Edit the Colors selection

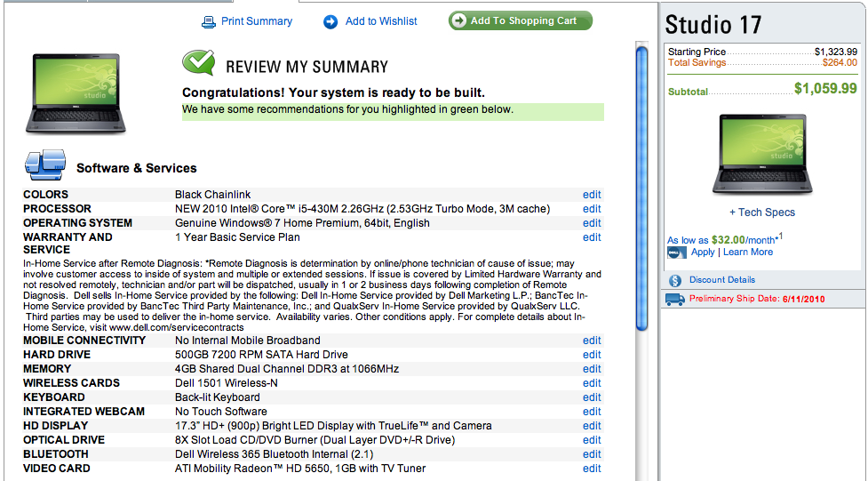tap(591, 195)
